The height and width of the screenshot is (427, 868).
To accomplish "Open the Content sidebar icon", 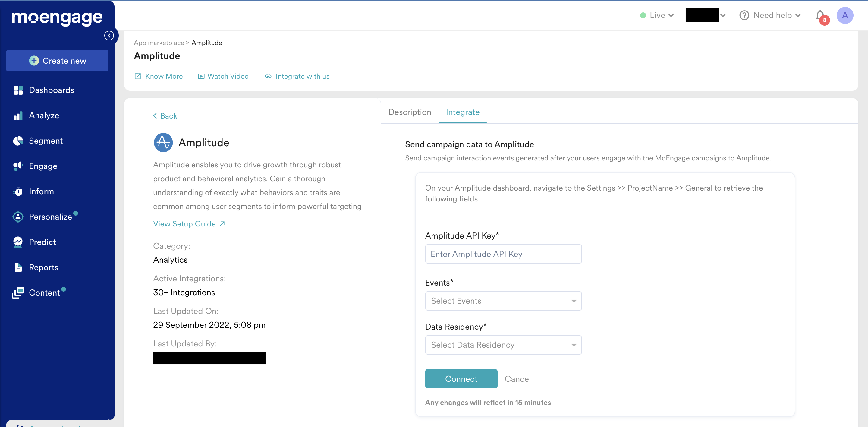I will (18, 293).
